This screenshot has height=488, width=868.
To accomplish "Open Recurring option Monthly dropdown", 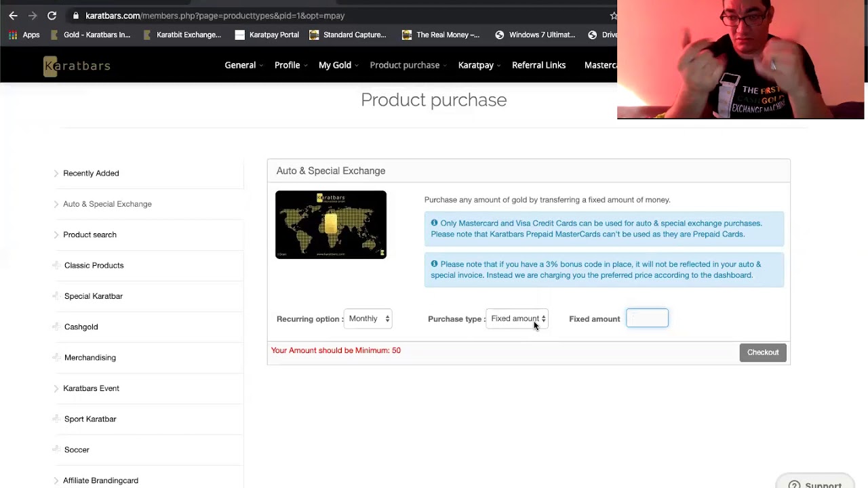I will pyautogui.click(x=368, y=319).
